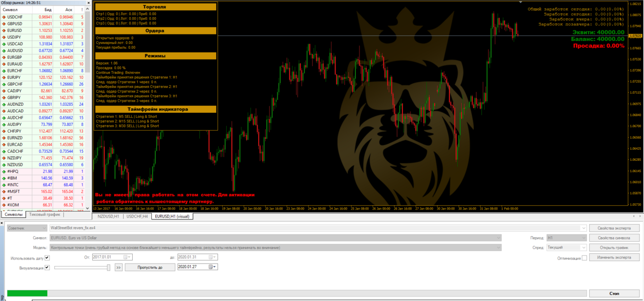Select the NZDUSD row in Market Watch
The width and height of the screenshot is (644, 301).
pyautogui.click(x=43, y=165)
